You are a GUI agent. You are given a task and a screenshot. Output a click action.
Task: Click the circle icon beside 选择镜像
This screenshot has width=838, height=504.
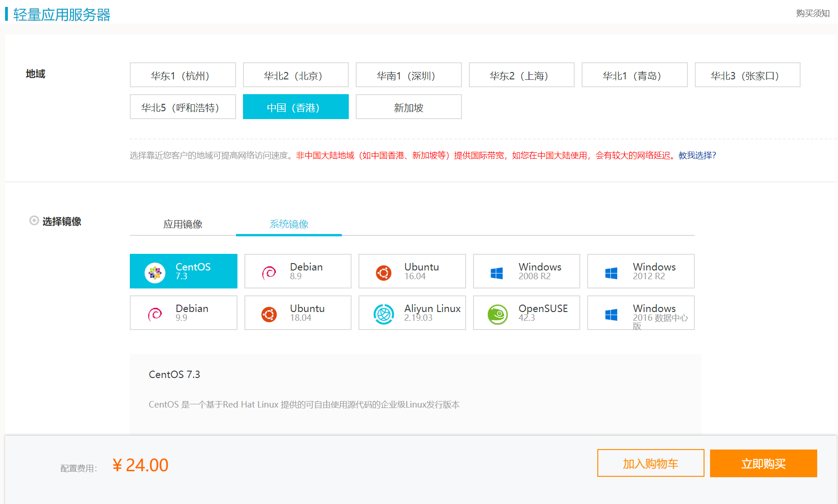tap(34, 221)
